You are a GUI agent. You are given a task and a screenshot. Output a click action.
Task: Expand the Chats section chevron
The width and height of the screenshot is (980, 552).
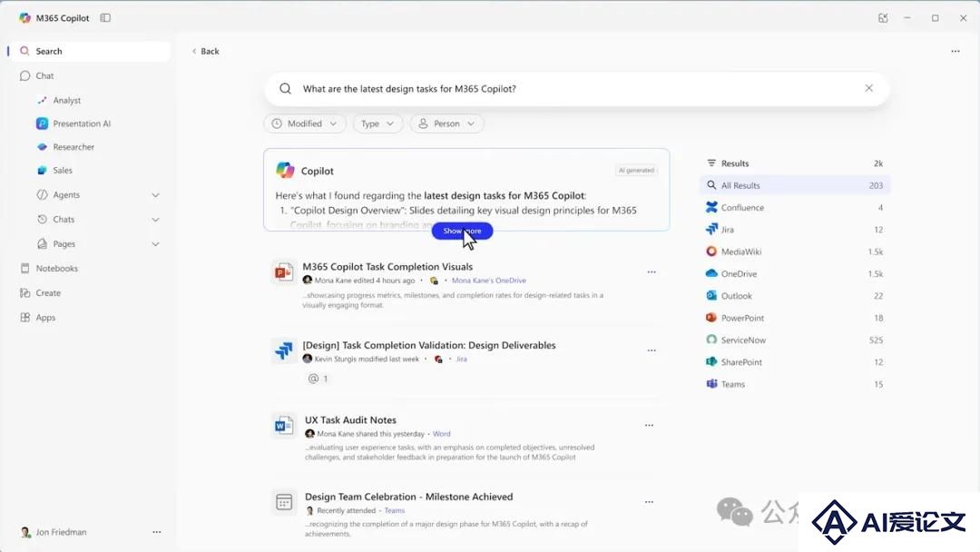[156, 220]
